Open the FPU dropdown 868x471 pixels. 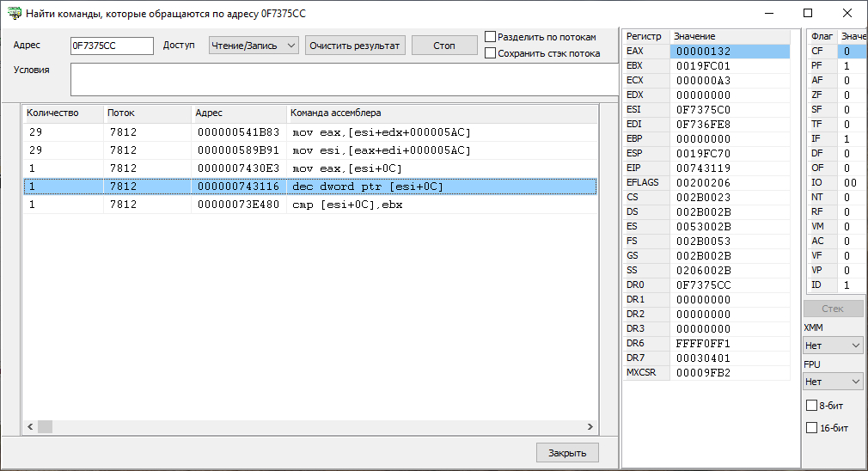833,382
